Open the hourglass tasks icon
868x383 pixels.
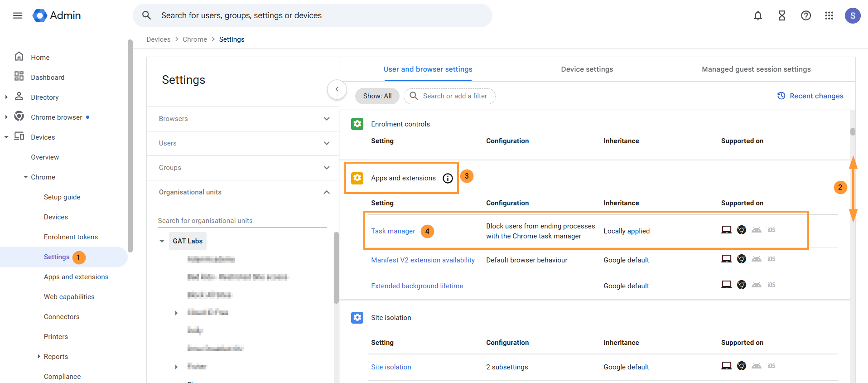tap(782, 15)
